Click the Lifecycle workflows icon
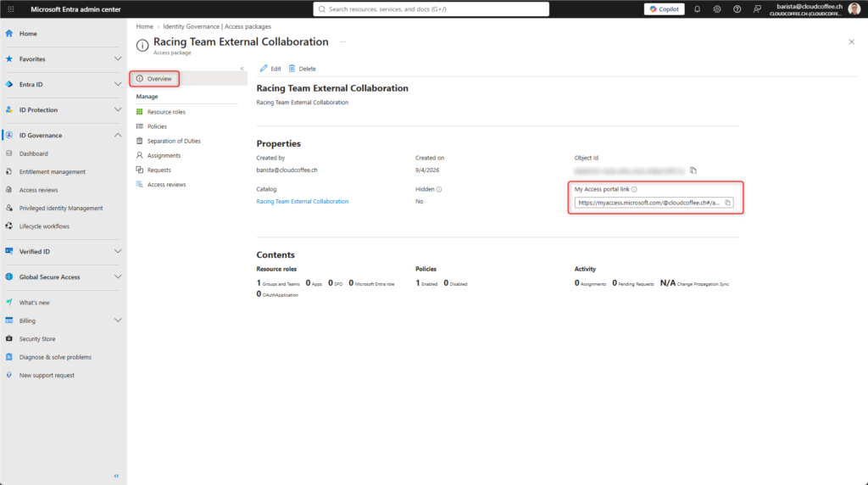 click(8, 226)
